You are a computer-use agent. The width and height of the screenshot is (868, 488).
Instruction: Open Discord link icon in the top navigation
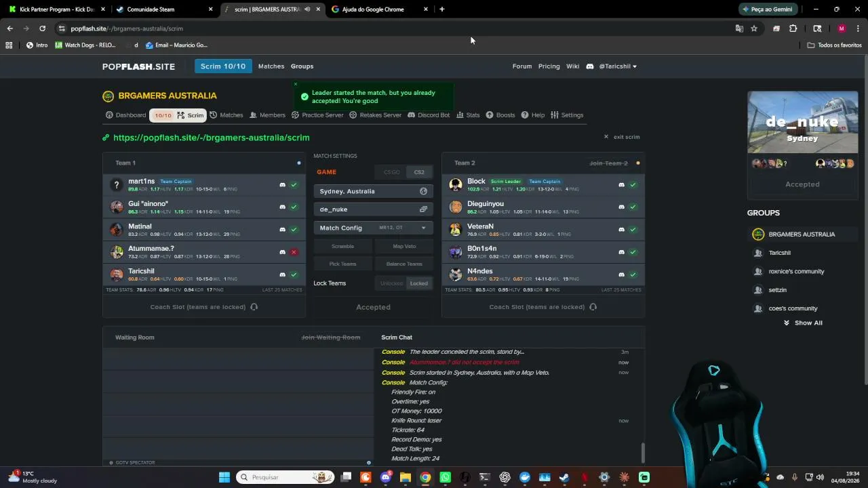pyautogui.click(x=590, y=66)
